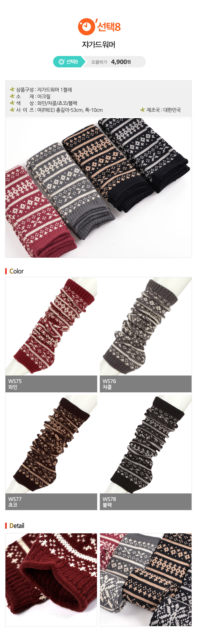Click the teal 선택8 badge icon
Screen dimensions: 197x644
pyautogui.click(x=62, y=62)
